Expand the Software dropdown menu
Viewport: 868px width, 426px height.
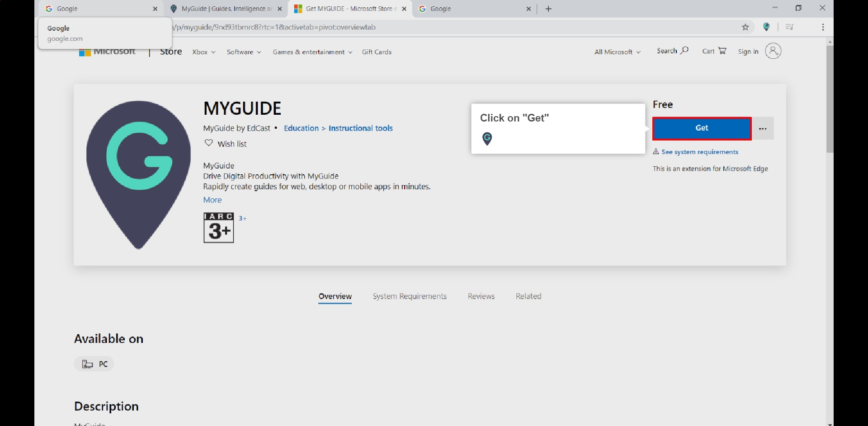click(x=244, y=52)
